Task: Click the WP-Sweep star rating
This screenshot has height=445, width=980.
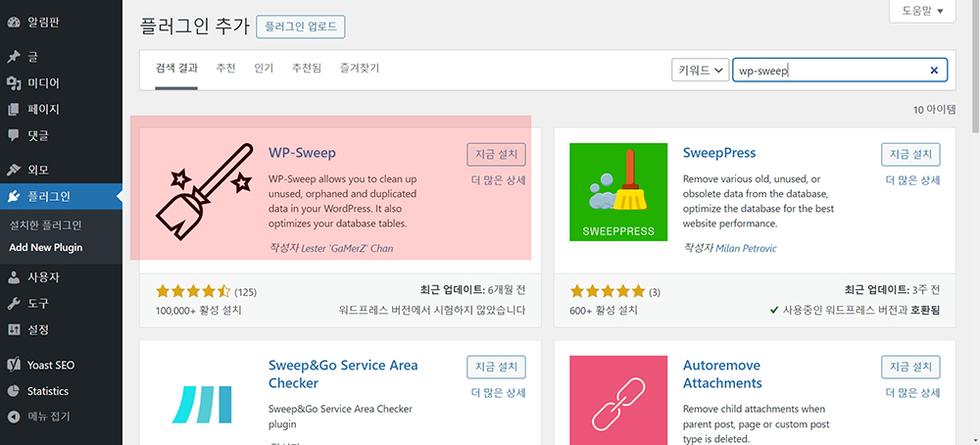Action: pos(193,292)
